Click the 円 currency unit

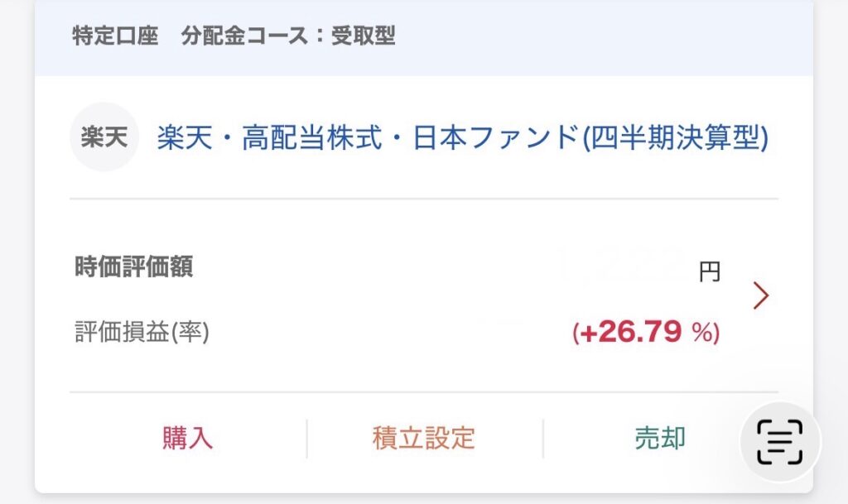coord(710,272)
